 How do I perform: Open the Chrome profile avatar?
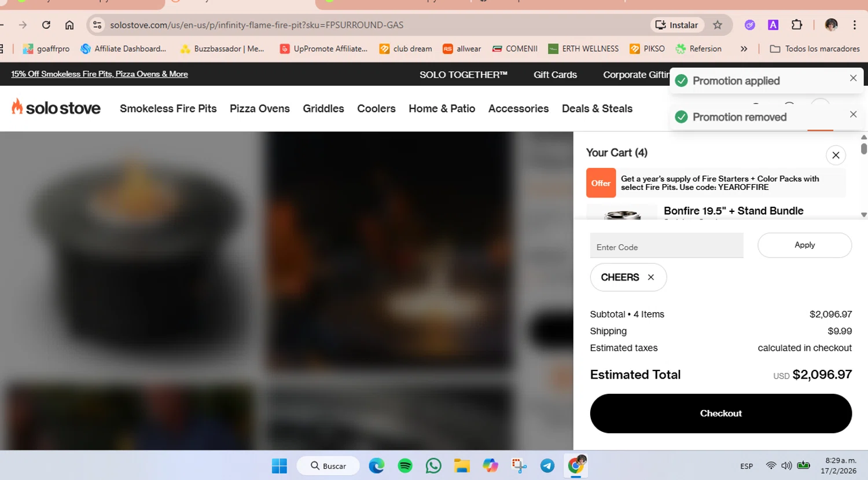coord(832,25)
